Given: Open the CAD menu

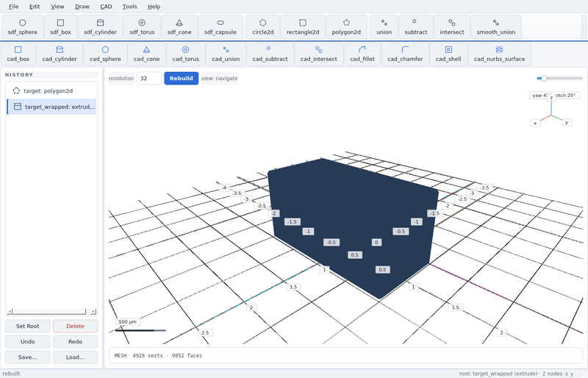Looking at the screenshot, I should 106,7.
